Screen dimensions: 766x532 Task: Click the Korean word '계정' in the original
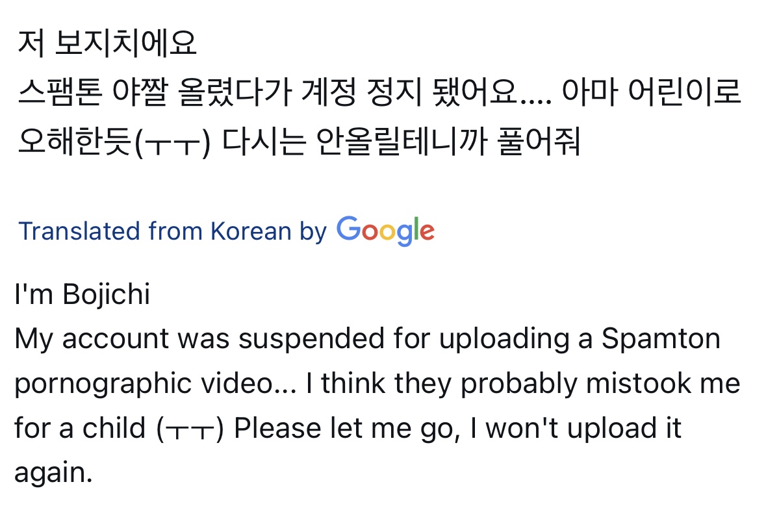point(329,92)
